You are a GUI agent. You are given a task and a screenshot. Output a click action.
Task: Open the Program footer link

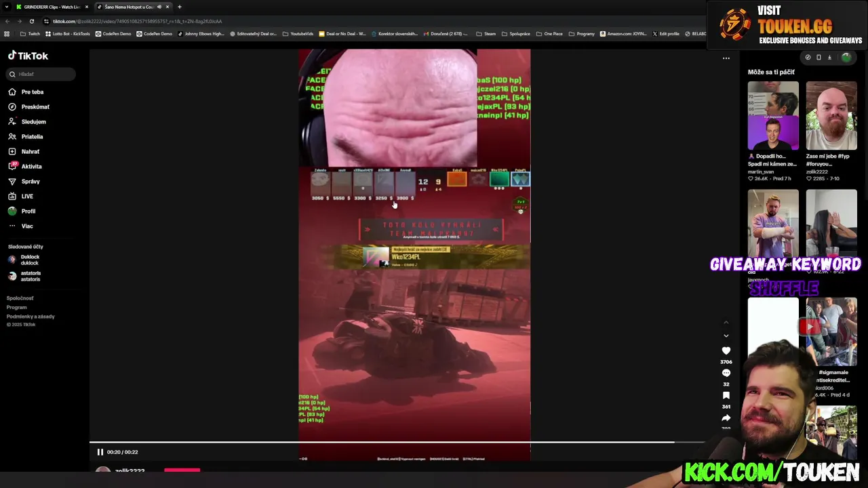point(16,307)
